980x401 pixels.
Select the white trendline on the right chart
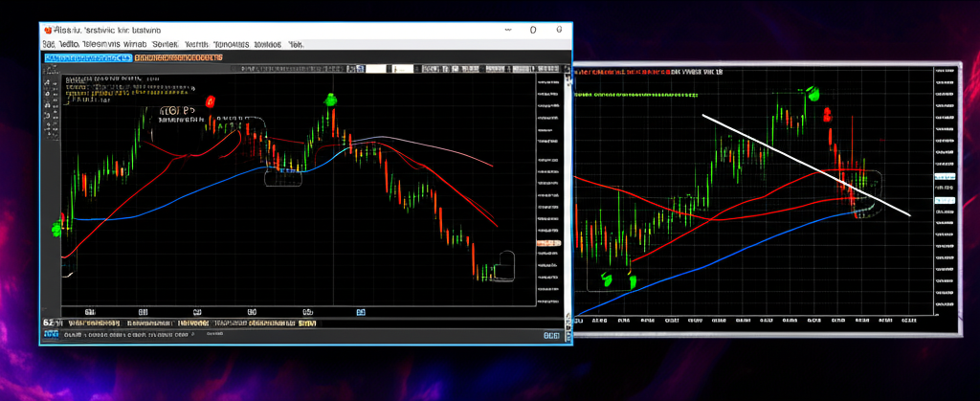[804, 164]
